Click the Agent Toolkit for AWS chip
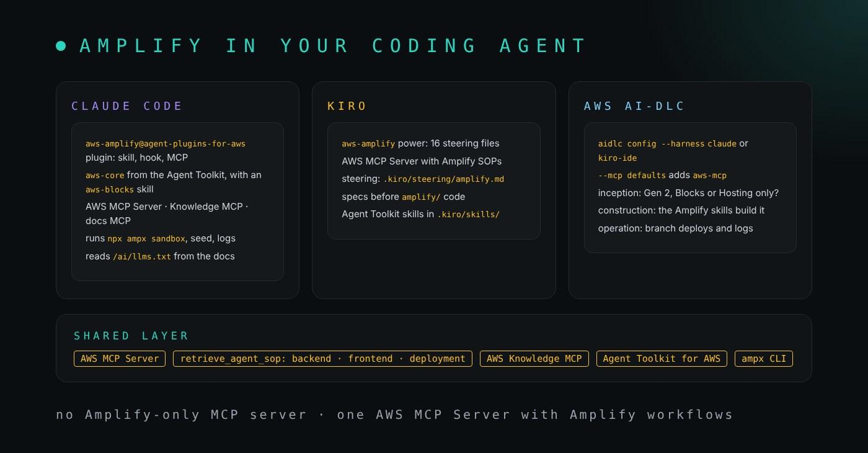 [662, 359]
